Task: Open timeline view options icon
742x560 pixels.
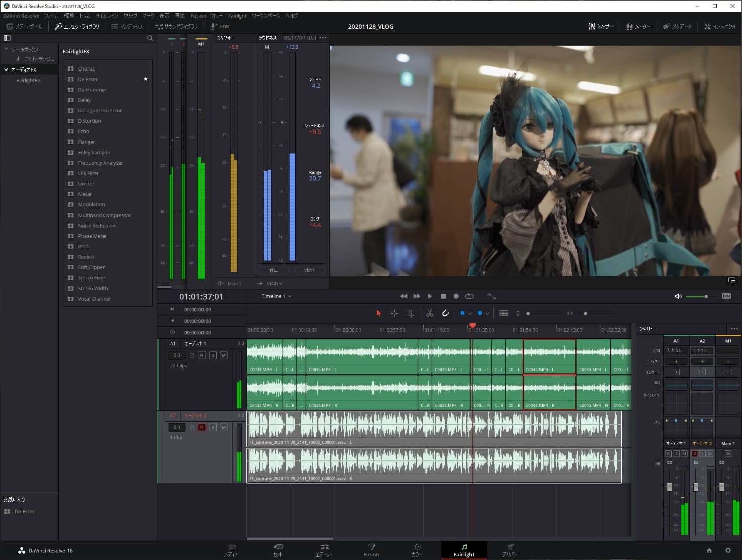Action: point(503,313)
